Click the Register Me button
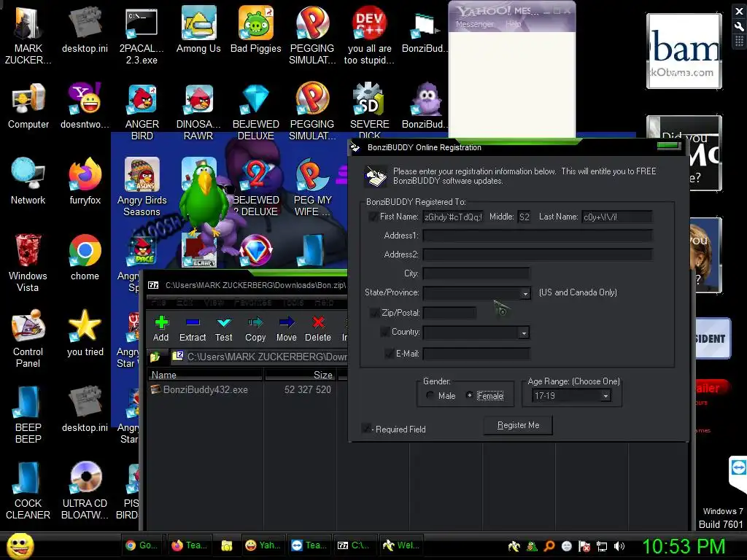 [x=519, y=425]
